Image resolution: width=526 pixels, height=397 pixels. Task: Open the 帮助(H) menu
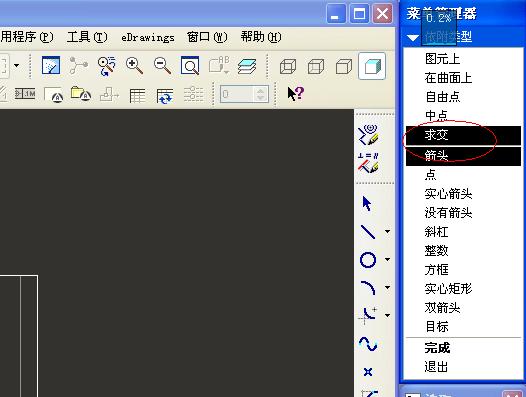click(x=261, y=37)
